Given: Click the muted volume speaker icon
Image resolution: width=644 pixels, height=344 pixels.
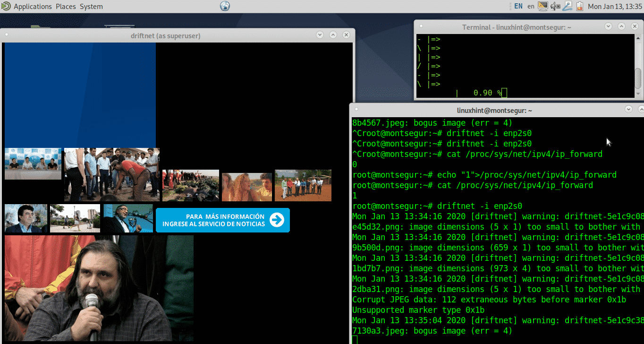Looking at the screenshot, I should pyautogui.click(x=555, y=6).
